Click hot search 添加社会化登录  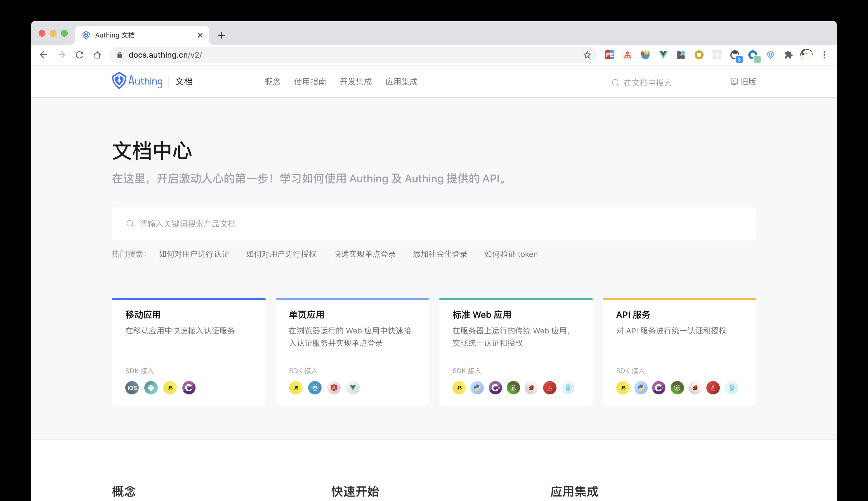[x=440, y=254]
